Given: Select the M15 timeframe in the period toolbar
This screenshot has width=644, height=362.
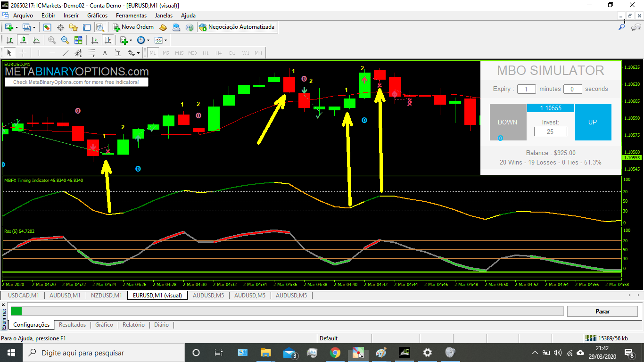Looking at the screenshot, I should click(179, 53).
